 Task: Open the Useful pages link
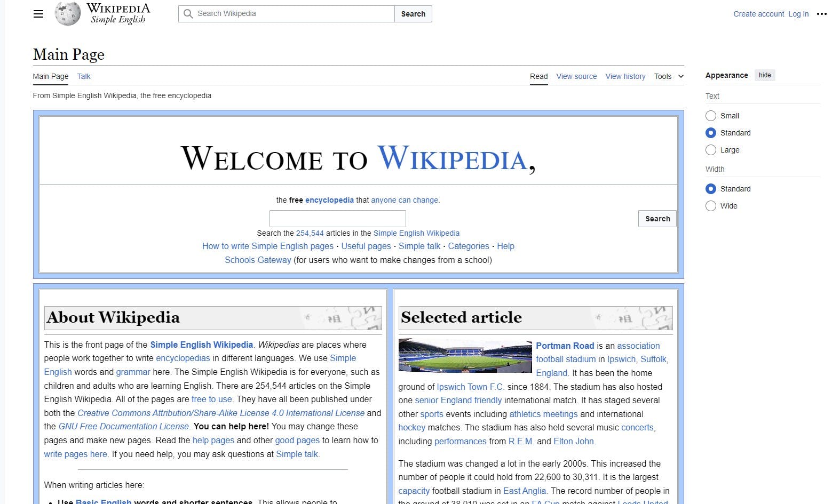click(366, 246)
